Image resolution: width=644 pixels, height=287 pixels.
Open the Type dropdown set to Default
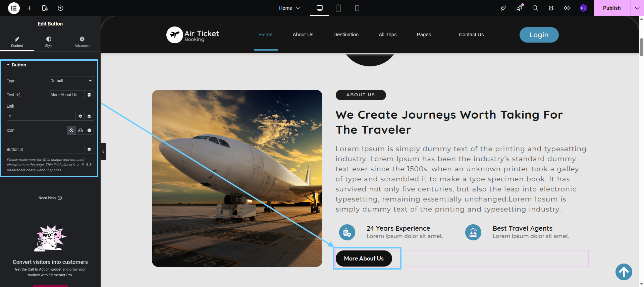[71, 81]
